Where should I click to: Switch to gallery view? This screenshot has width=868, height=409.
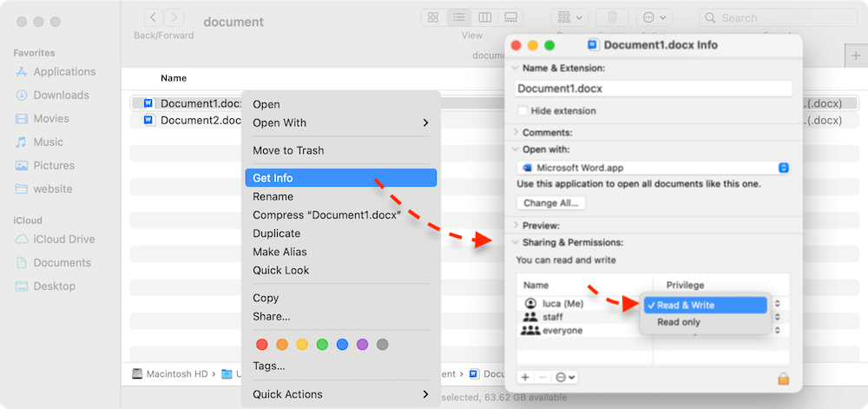click(510, 17)
